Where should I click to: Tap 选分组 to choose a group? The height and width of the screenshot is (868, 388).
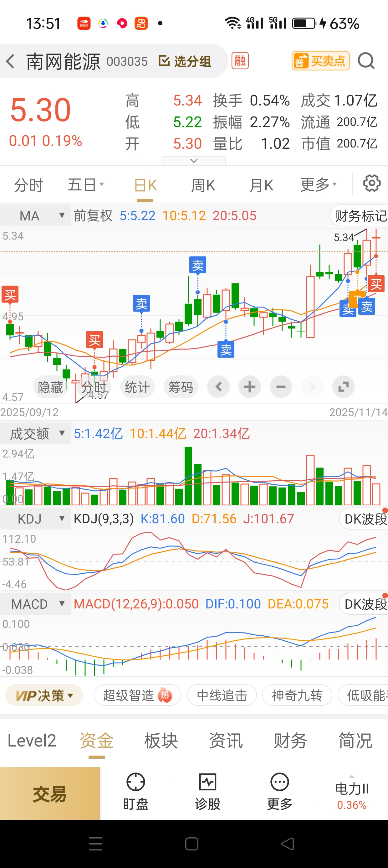pos(185,61)
